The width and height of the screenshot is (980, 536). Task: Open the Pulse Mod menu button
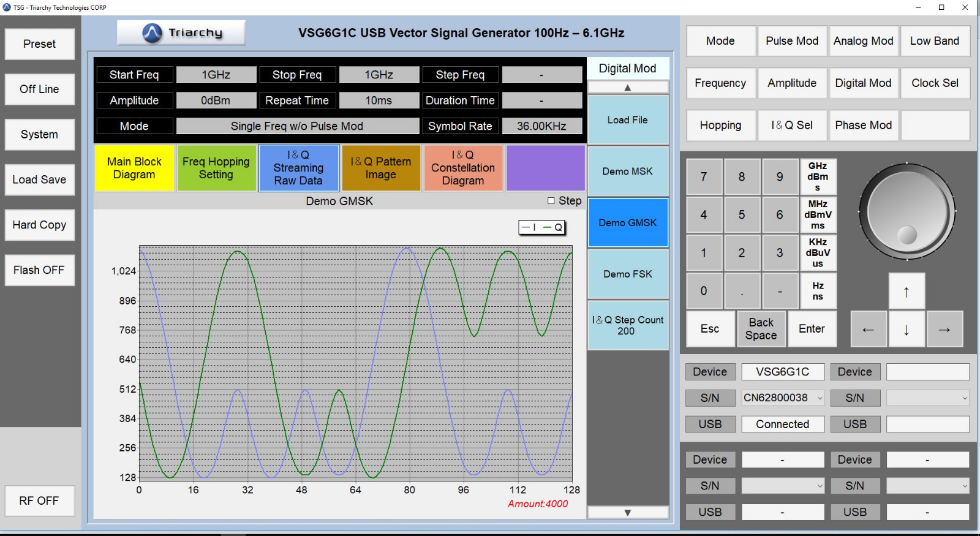pyautogui.click(x=792, y=41)
